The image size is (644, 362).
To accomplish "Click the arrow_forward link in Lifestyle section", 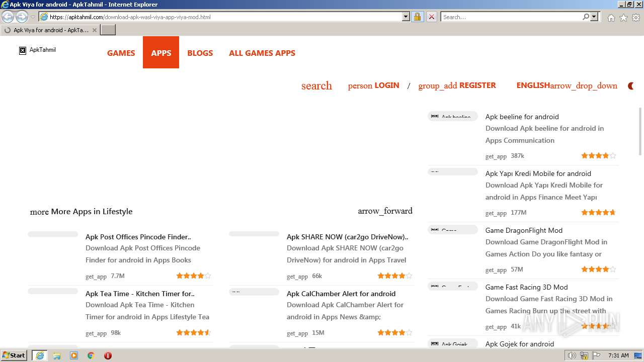I will click(385, 211).
